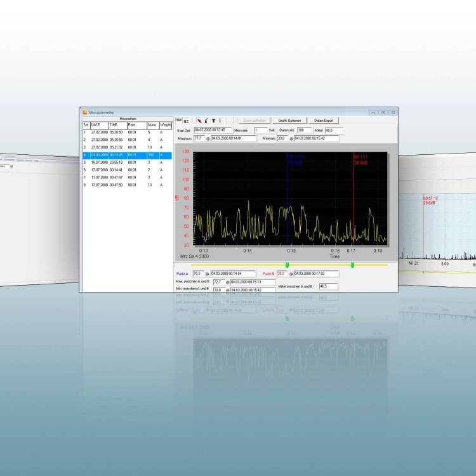The height and width of the screenshot is (476, 476).
Task: Open Grafik Optionen
Action: pyautogui.click(x=290, y=120)
